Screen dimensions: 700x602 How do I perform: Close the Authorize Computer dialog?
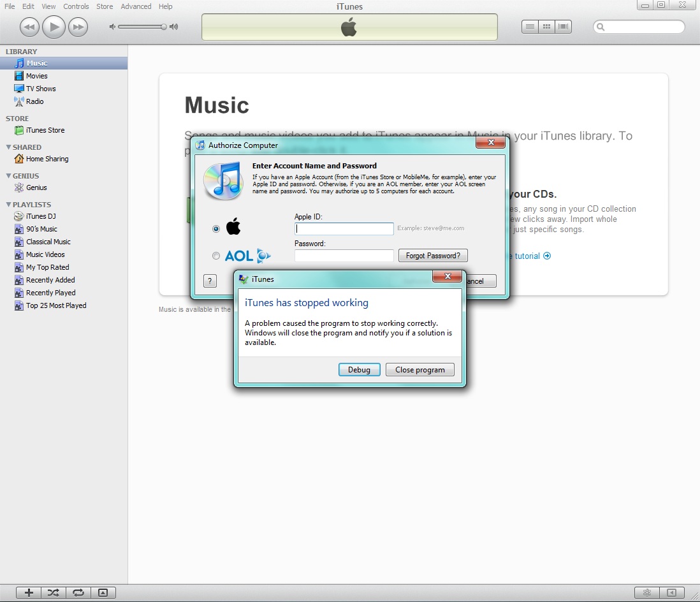(491, 142)
